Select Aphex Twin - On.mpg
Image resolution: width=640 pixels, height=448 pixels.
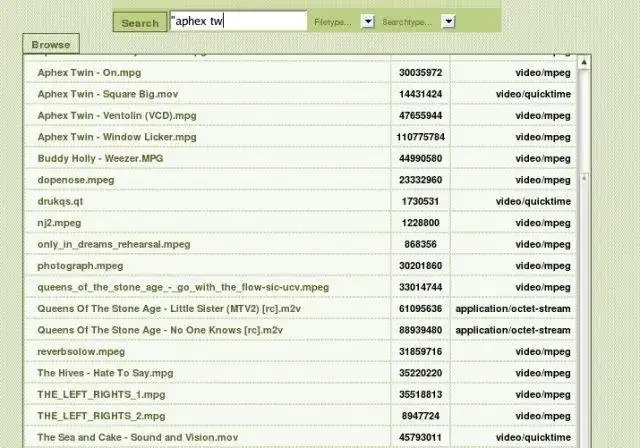(x=89, y=73)
